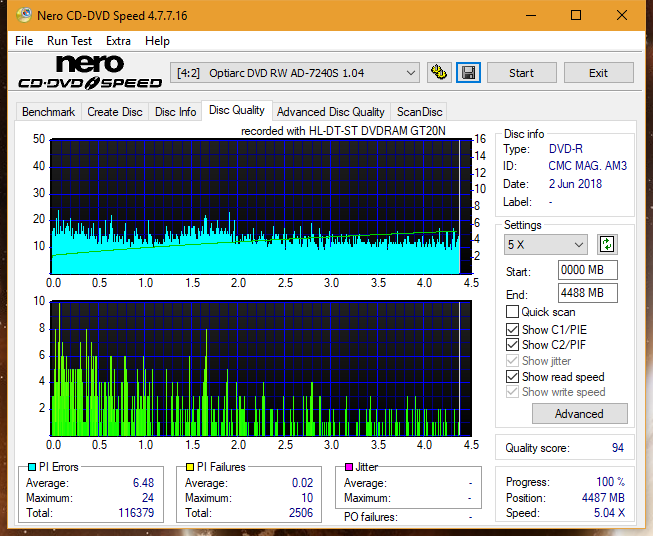
Task: Click PI Failures total 2506
Action: [301, 513]
